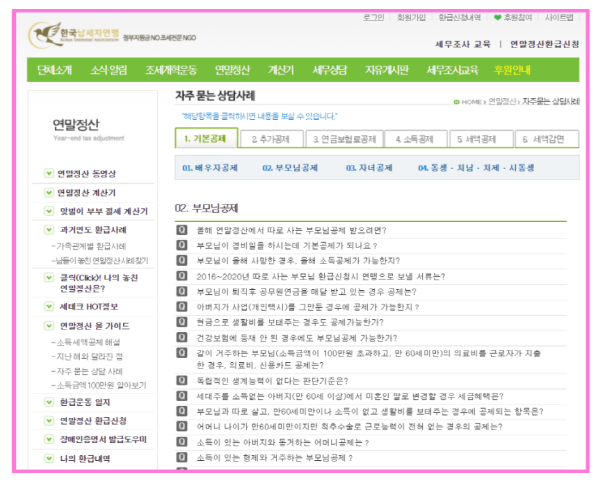600x482 pixels.
Task: Expand arrow beside 나의 환급내역
Action: 49,458
